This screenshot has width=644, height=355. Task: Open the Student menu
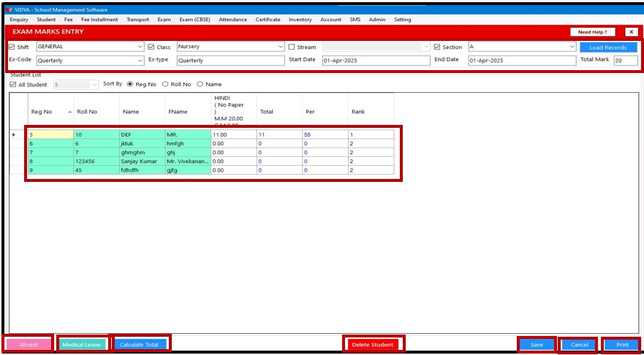click(46, 20)
